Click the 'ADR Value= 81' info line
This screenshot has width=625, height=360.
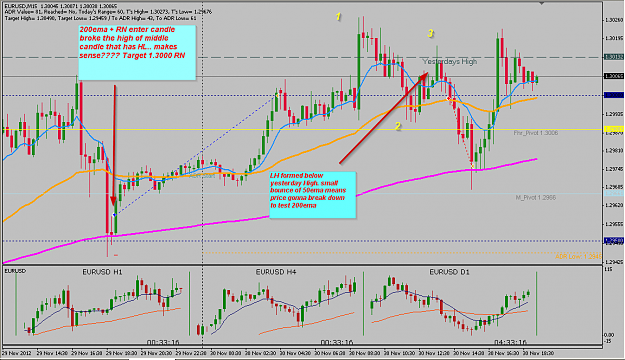(108, 12)
